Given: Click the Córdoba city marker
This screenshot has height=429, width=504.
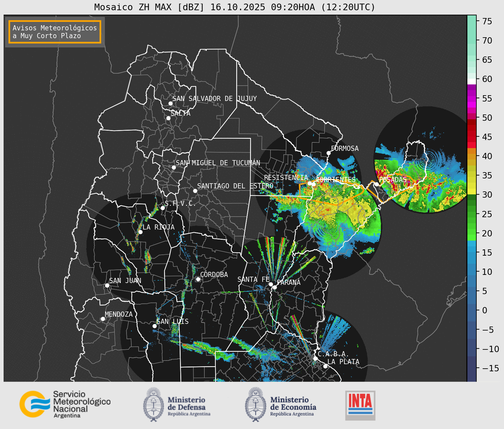Looking at the screenshot, I should click(x=198, y=279).
